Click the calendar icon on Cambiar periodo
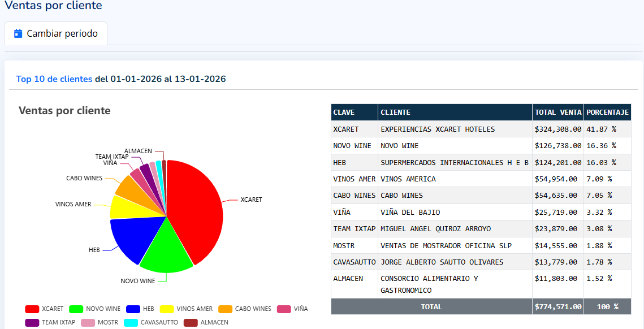The width and height of the screenshot is (644, 329). pos(18,33)
